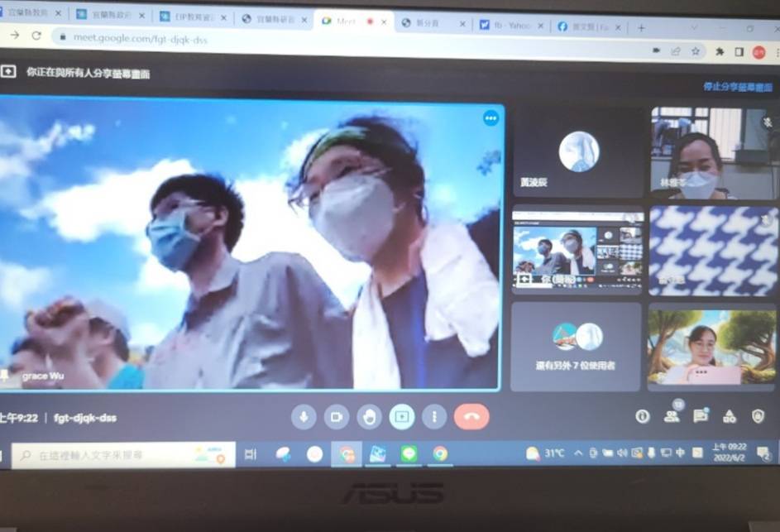Hang up with the red end call button
The width and height of the screenshot is (780, 532).
point(471,418)
